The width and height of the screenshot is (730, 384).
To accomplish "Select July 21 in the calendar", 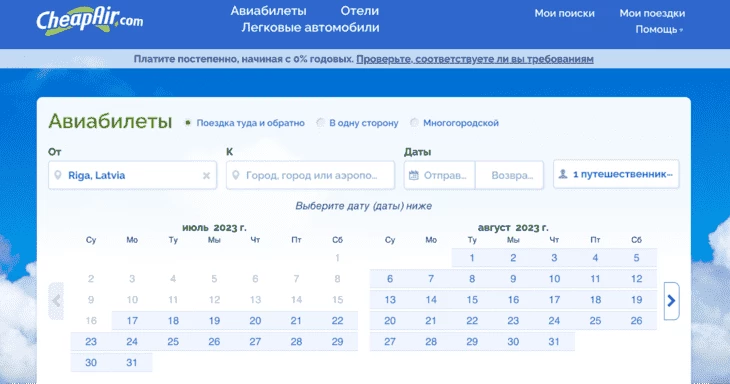I will (x=296, y=321).
